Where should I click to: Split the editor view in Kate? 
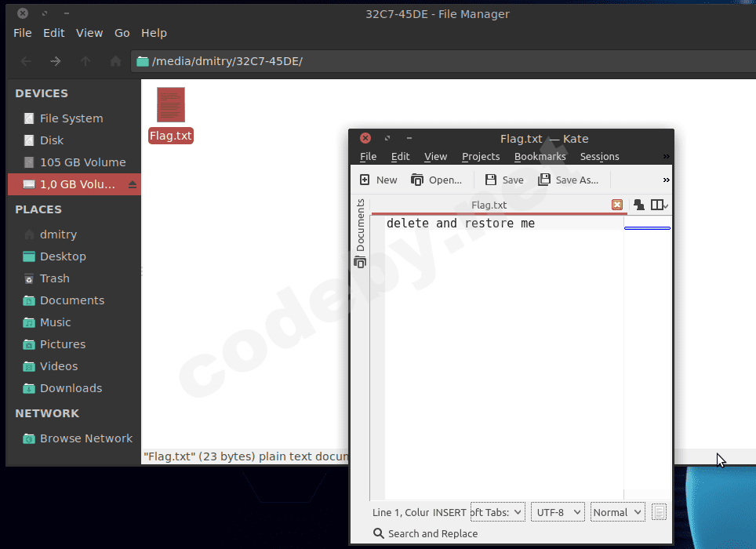click(657, 205)
